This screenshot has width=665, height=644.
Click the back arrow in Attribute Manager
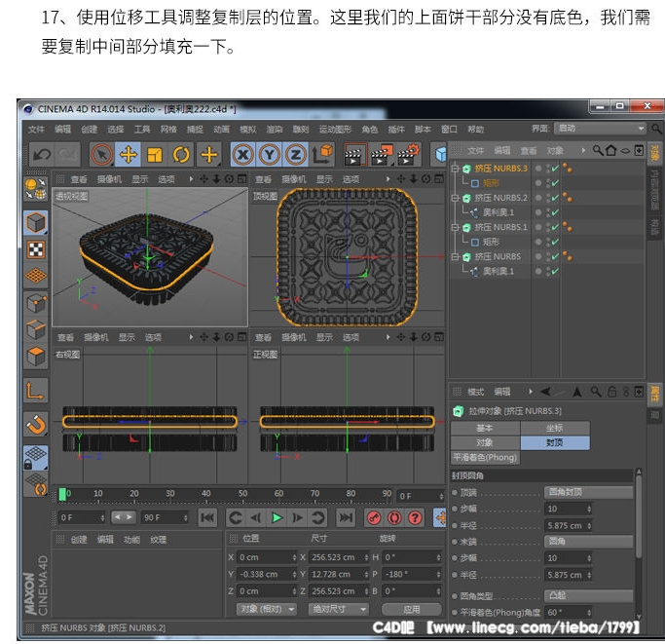[x=546, y=392]
